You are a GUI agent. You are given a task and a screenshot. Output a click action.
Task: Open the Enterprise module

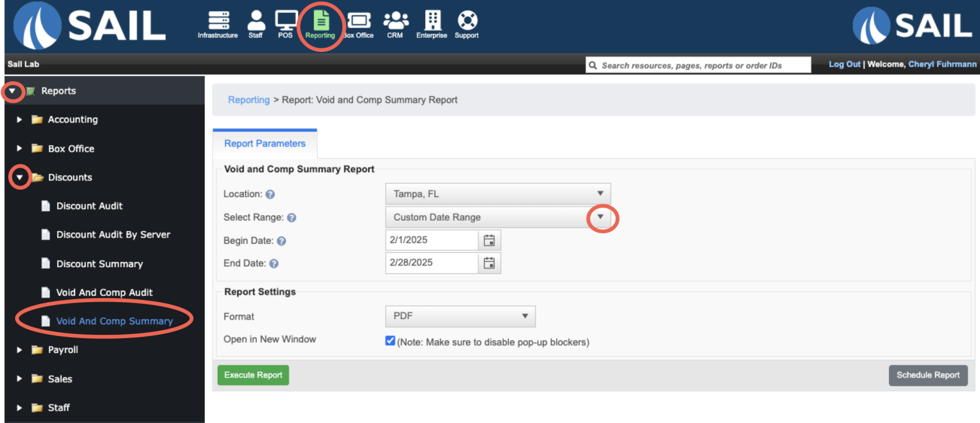[x=432, y=25]
